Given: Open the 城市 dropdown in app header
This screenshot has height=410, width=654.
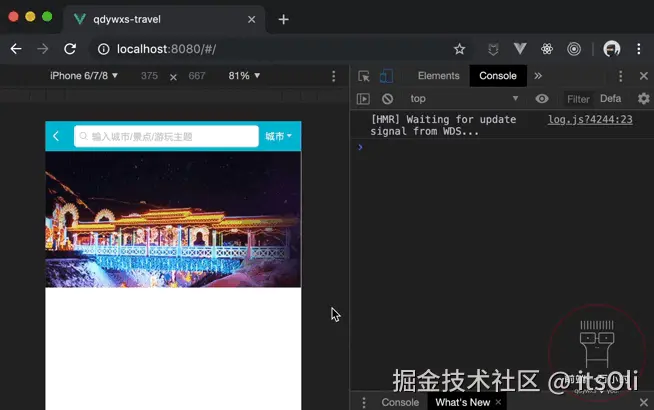Looking at the screenshot, I should (x=278, y=136).
